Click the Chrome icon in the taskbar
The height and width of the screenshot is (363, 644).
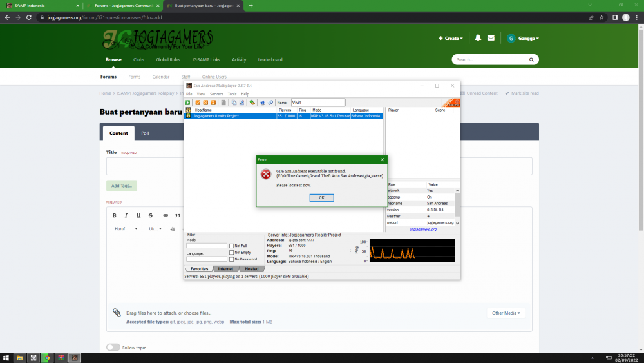(x=47, y=358)
